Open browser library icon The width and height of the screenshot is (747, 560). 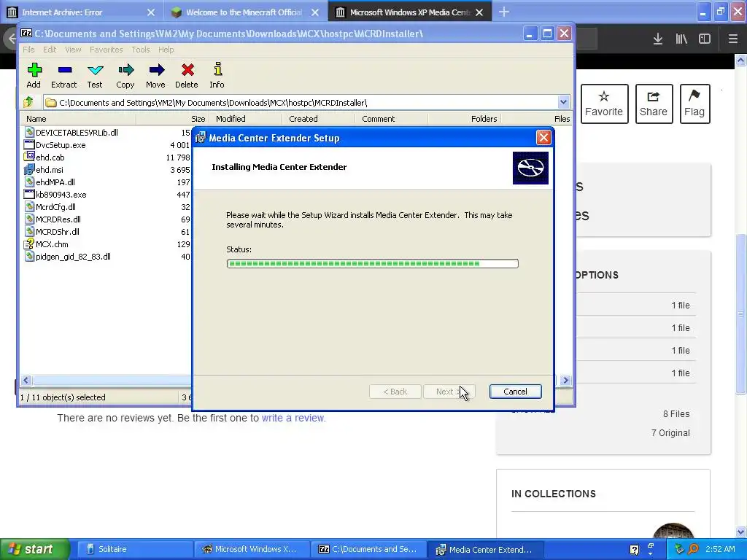(681, 39)
